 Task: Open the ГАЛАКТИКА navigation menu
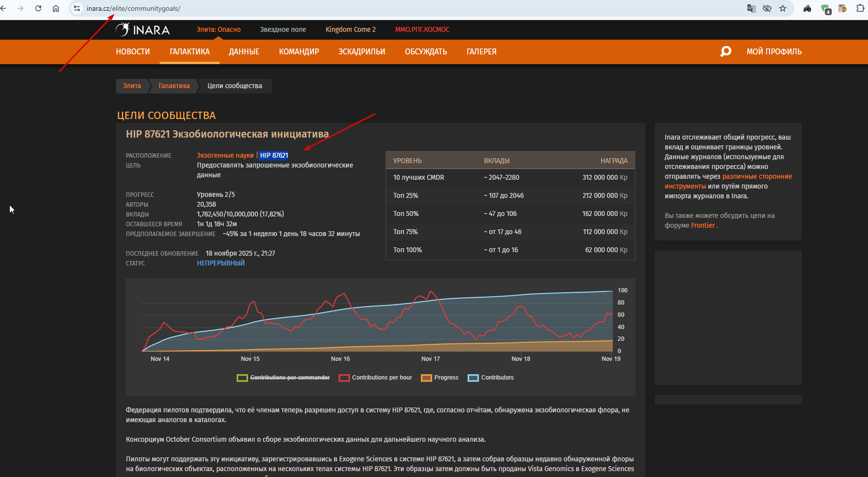[x=190, y=52]
